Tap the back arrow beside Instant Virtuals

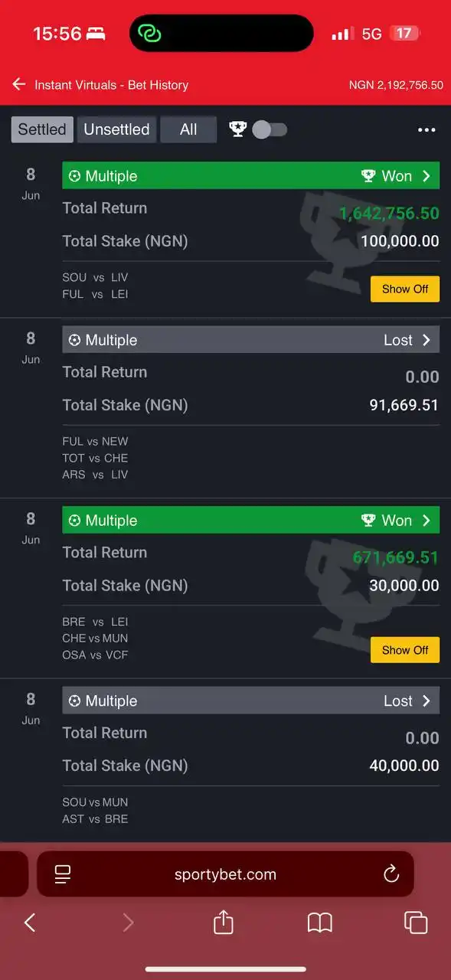click(x=18, y=85)
